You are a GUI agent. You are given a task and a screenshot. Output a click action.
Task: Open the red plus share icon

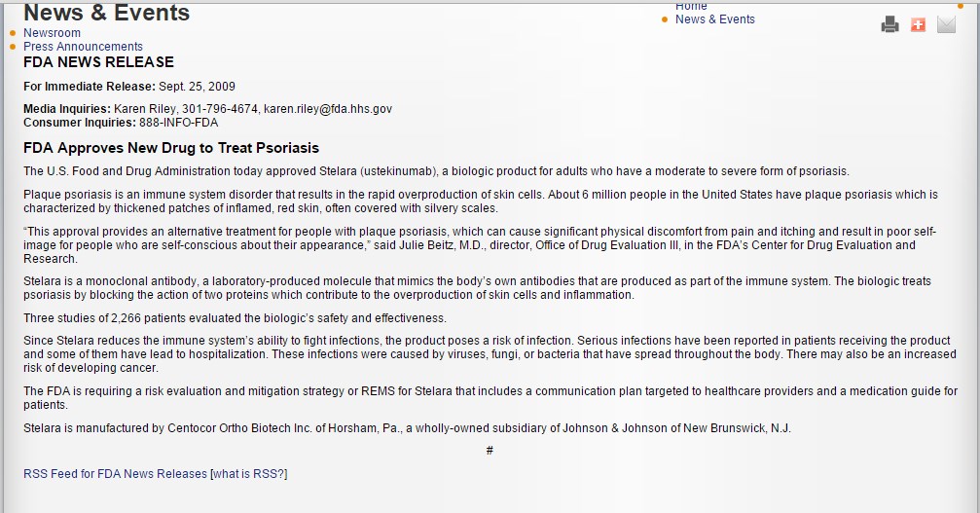click(918, 24)
